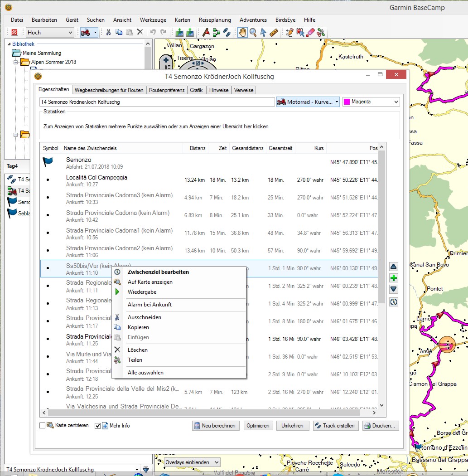The width and height of the screenshot is (468, 476).
Task: Click the copy icon in main toolbar
Action: (119, 32)
